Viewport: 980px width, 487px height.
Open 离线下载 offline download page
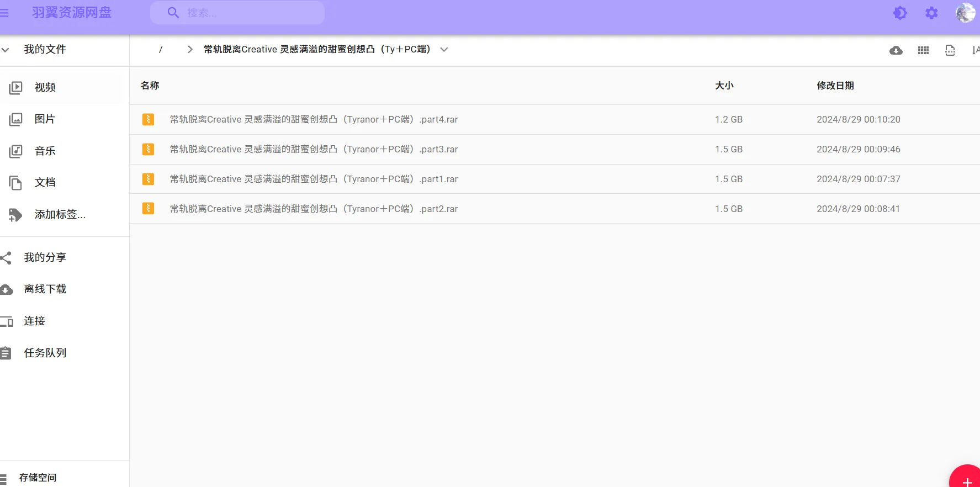pyautogui.click(x=45, y=289)
